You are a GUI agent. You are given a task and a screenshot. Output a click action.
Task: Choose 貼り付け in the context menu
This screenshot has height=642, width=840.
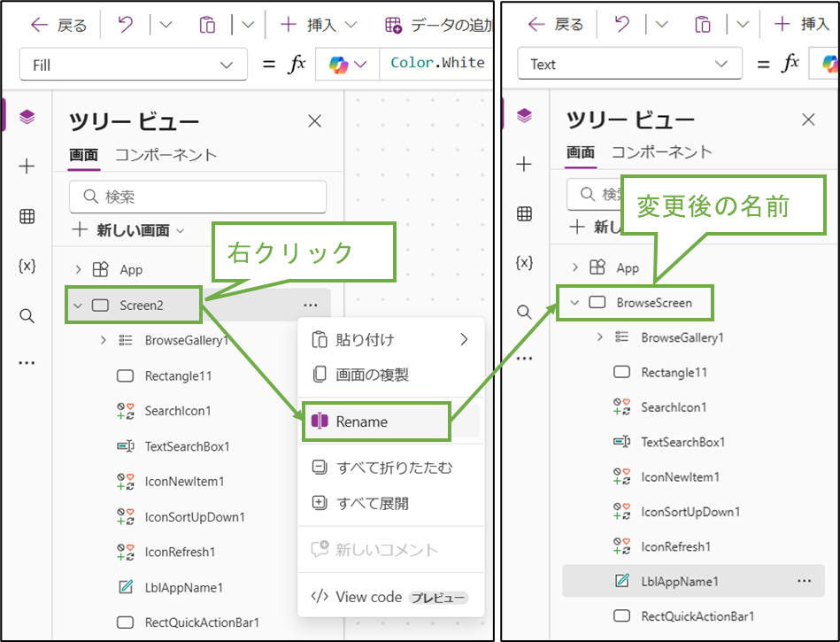click(x=391, y=340)
